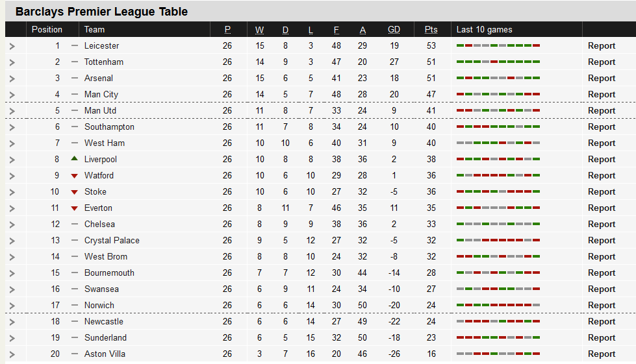Click the W wins column header
This screenshot has height=364, width=636.
(x=260, y=30)
